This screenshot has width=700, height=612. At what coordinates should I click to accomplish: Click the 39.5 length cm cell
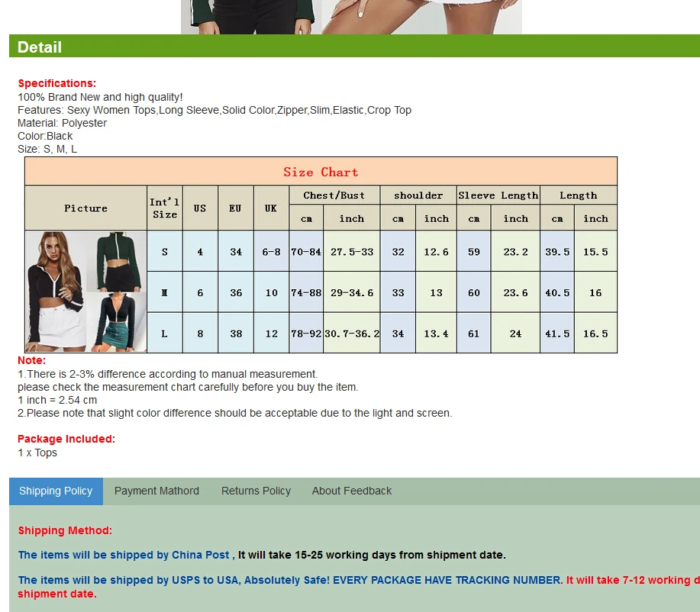click(x=557, y=252)
